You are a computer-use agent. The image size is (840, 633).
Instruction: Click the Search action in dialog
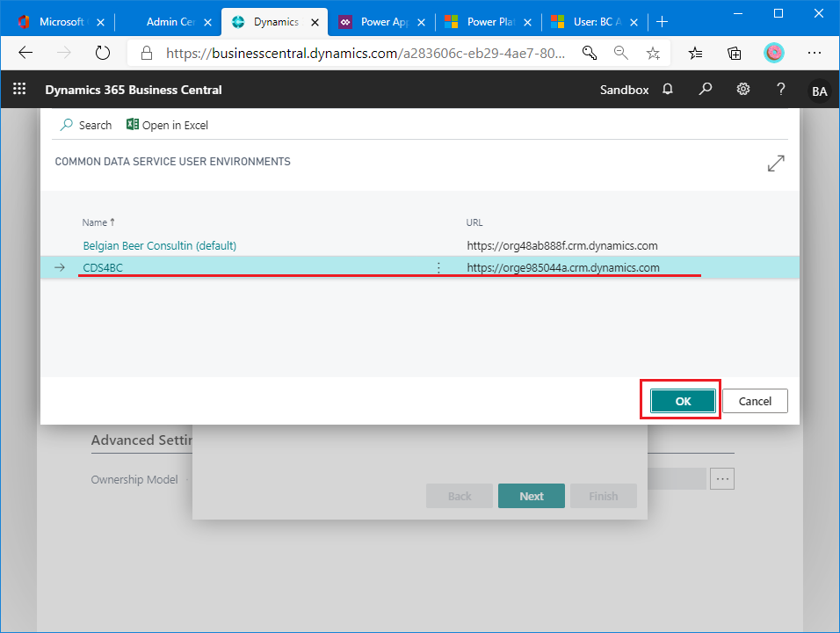pyautogui.click(x=86, y=125)
